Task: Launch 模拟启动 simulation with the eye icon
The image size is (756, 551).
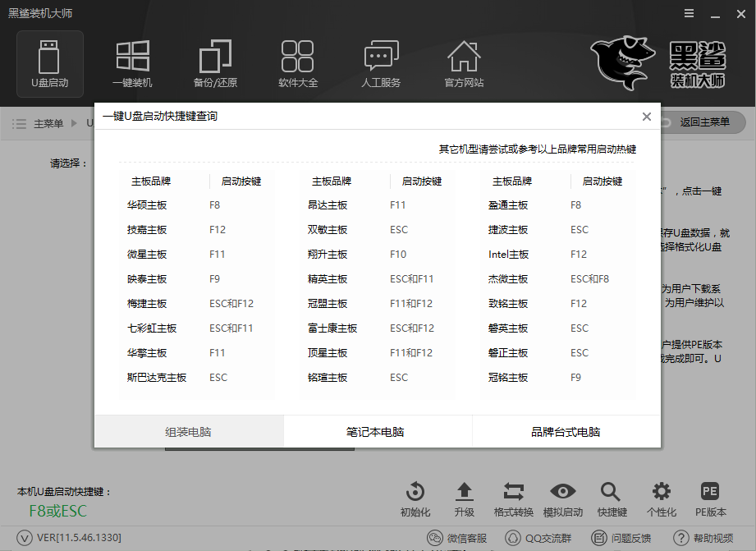Action: pyautogui.click(x=562, y=495)
